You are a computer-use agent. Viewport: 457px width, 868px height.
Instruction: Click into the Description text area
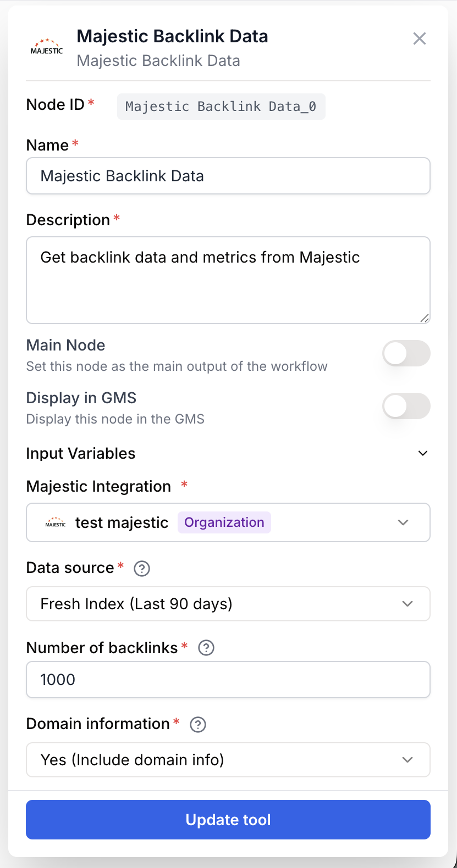coord(228,280)
